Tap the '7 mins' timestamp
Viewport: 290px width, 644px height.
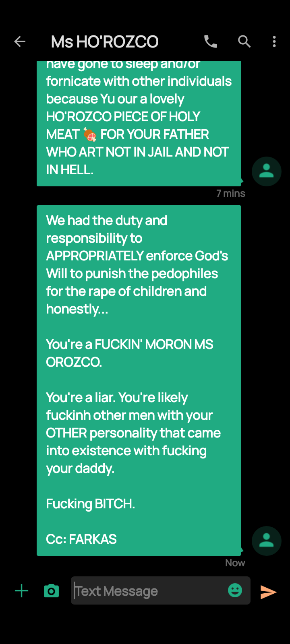click(231, 194)
